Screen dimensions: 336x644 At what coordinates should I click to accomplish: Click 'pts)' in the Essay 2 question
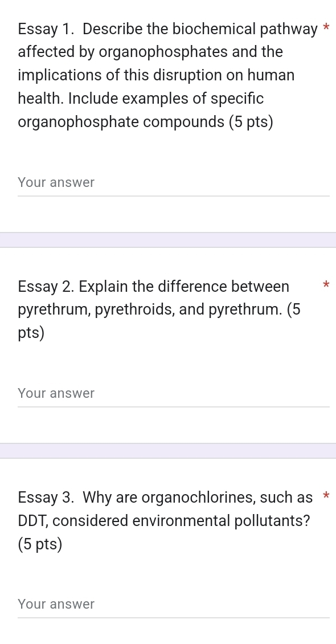click(31, 333)
